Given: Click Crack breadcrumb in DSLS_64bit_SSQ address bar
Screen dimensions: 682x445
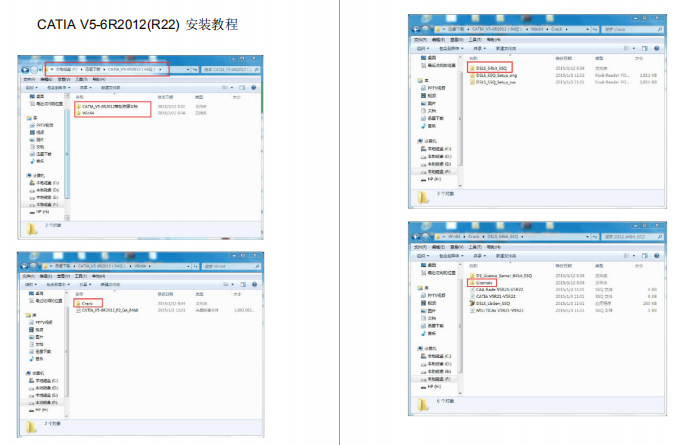Looking at the screenshot, I should tap(474, 237).
